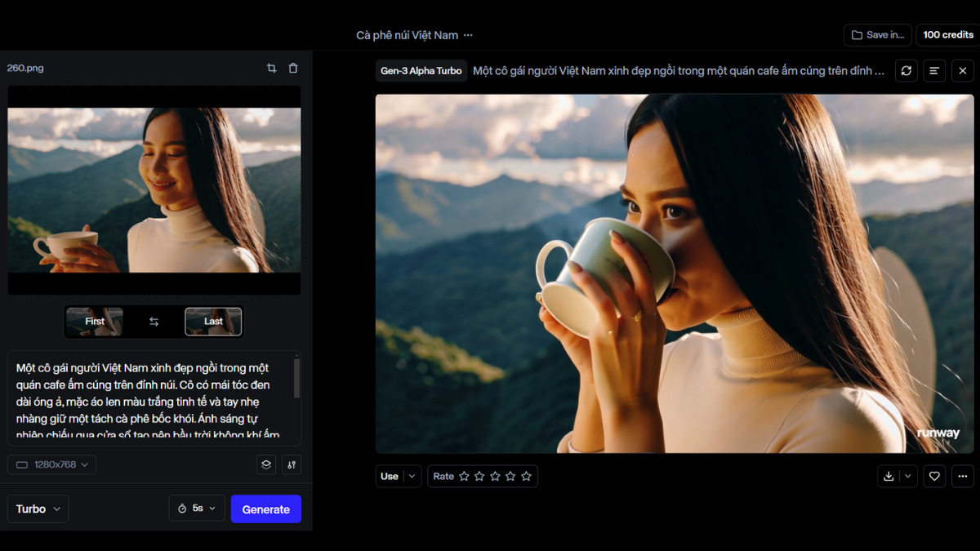This screenshot has height=551, width=980.
Task: Open the prompt details lines icon
Action: [x=934, y=71]
